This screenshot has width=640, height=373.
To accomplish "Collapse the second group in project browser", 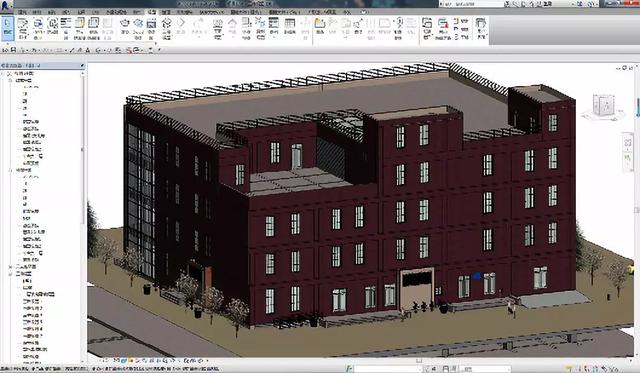I will click(x=11, y=170).
